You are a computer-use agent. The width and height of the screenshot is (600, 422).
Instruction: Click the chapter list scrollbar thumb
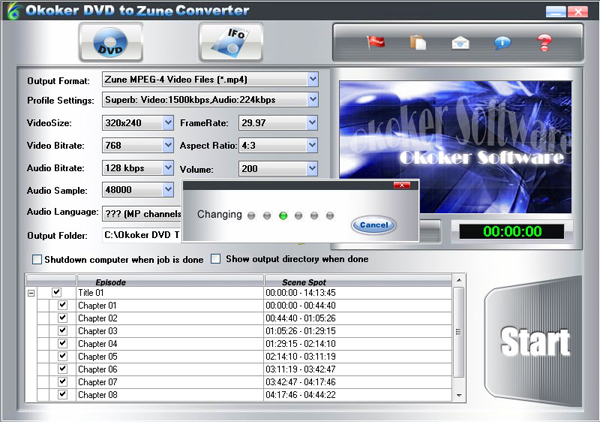pos(459,332)
